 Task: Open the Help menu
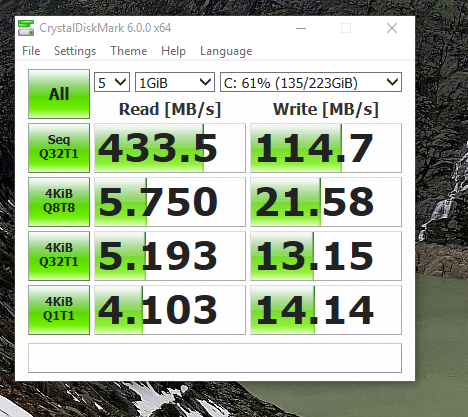[x=173, y=51]
